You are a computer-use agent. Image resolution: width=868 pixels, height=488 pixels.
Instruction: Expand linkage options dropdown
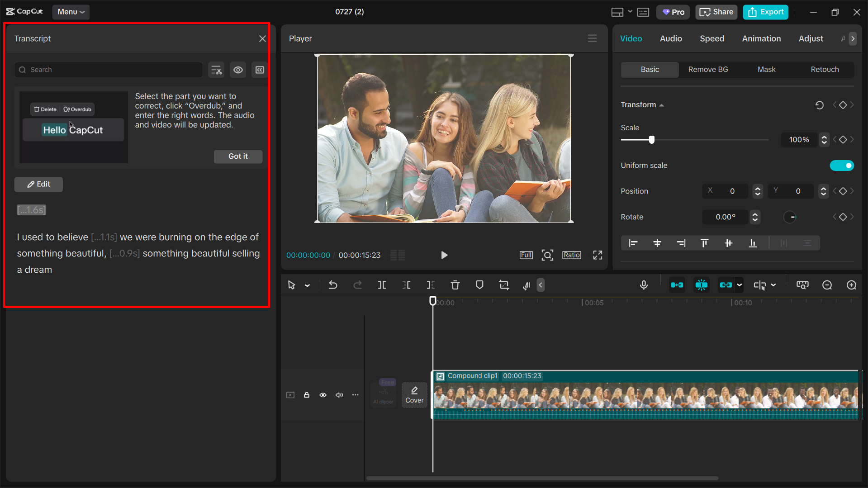[x=739, y=285]
